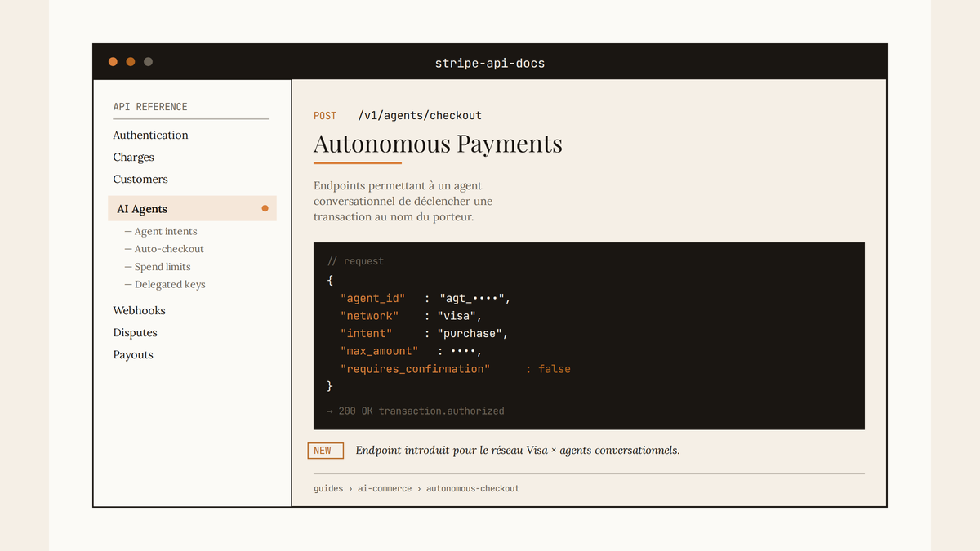Click the /v1/agents/checkout endpoint path
The height and width of the screenshot is (551, 980).
pos(420,116)
